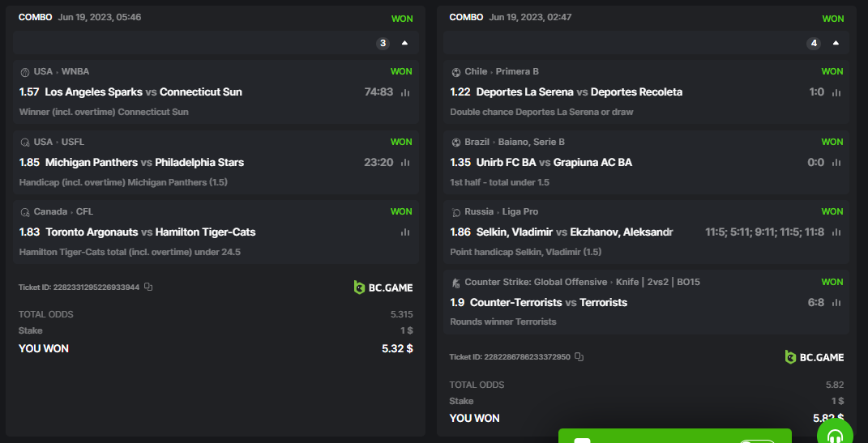View stats for Counter-Terrorists vs Terrorists

836,303
